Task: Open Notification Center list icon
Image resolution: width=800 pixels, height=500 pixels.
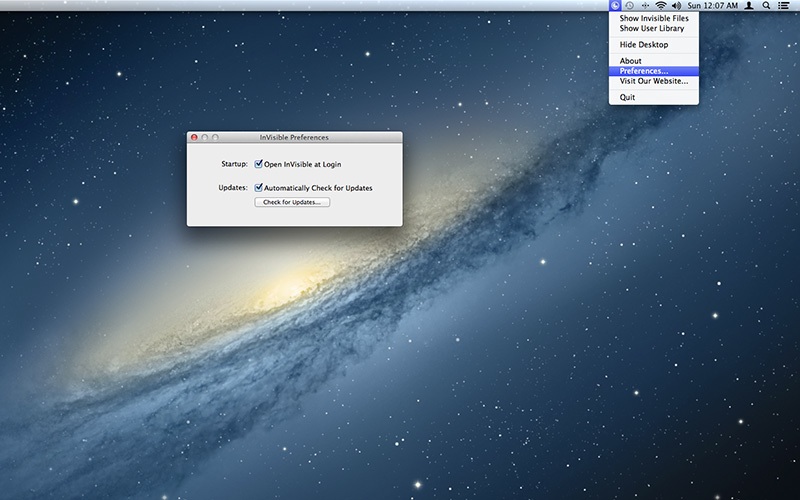Action: pos(784,6)
